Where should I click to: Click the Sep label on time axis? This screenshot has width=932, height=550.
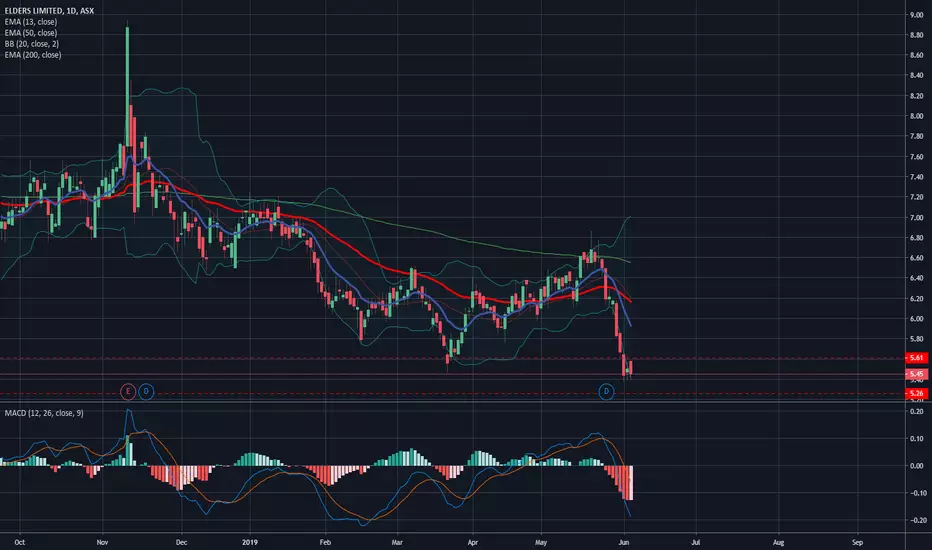[857, 542]
